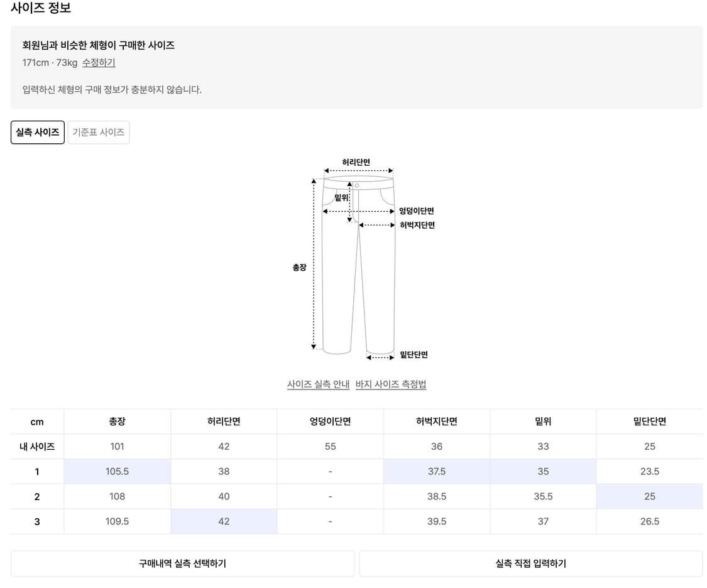Open the 사이즈 실측 안내 guide
The image size is (707, 588).
318,384
